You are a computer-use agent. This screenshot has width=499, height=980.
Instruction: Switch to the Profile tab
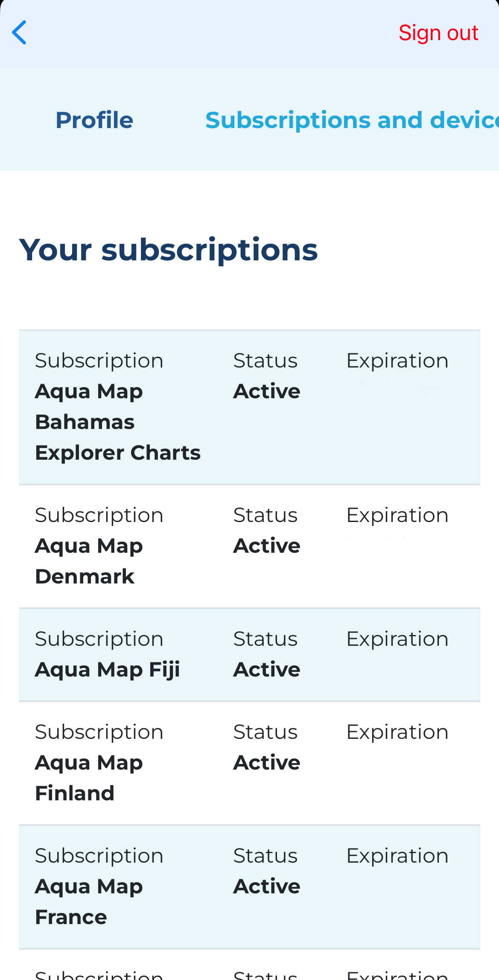[x=94, y=120]
